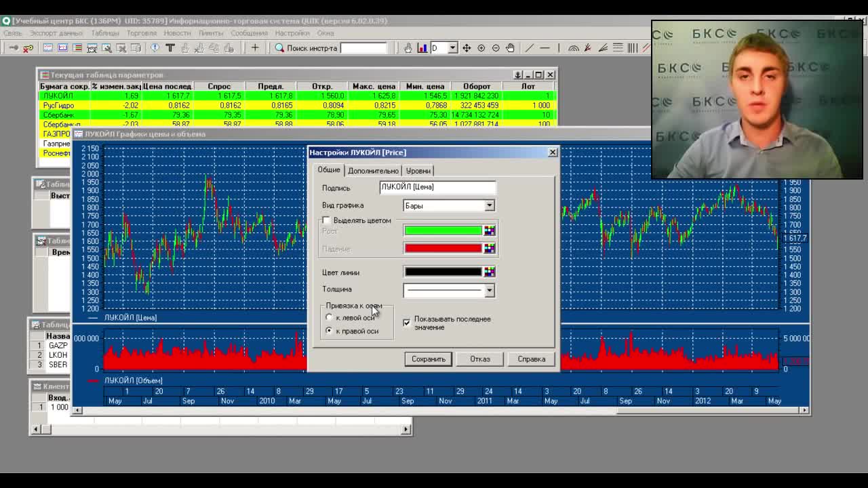Open the Толщина line thickness dropdown
Viewport: 868px width, 488px height.
point(490,290)
